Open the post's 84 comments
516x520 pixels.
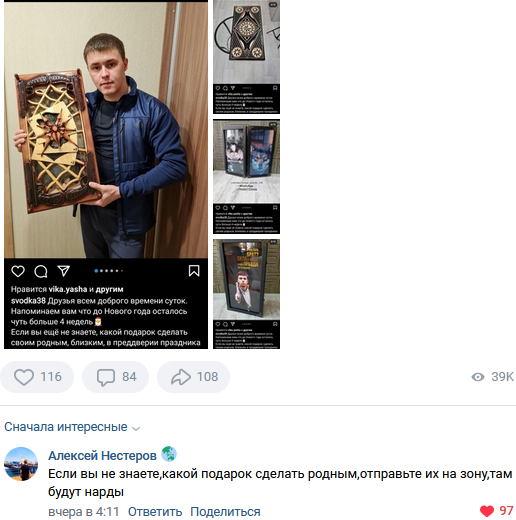(x=115, y=377)
